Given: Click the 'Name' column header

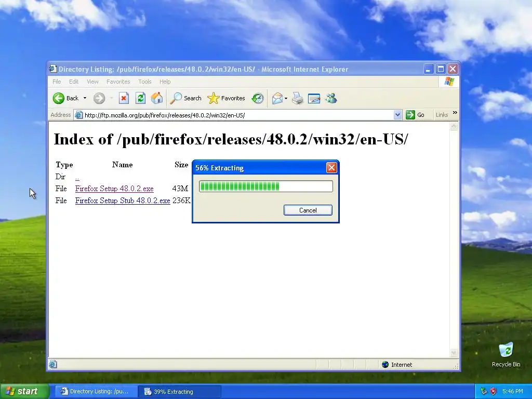Looking at the screenshot, I should coord(123,165).
